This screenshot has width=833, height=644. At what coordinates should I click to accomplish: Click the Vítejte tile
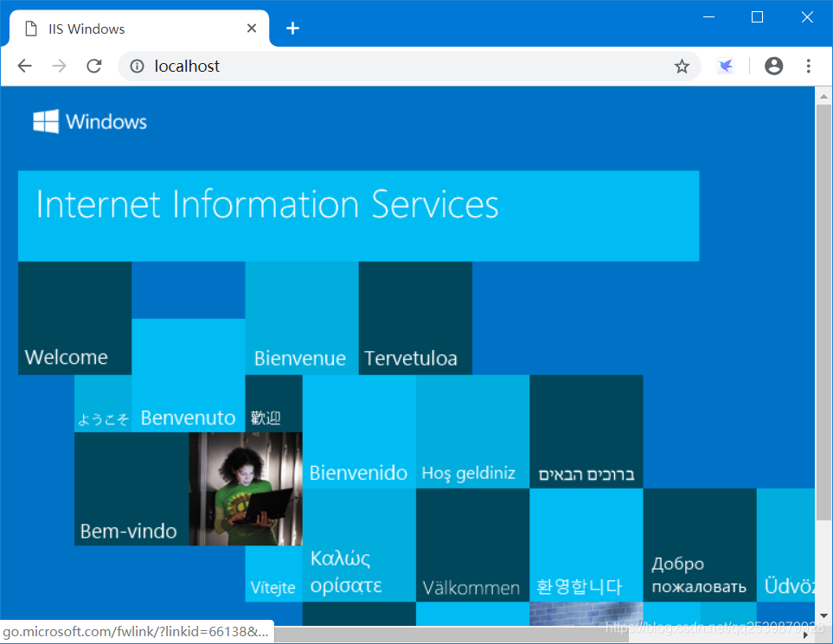click(x=273, y=574)
